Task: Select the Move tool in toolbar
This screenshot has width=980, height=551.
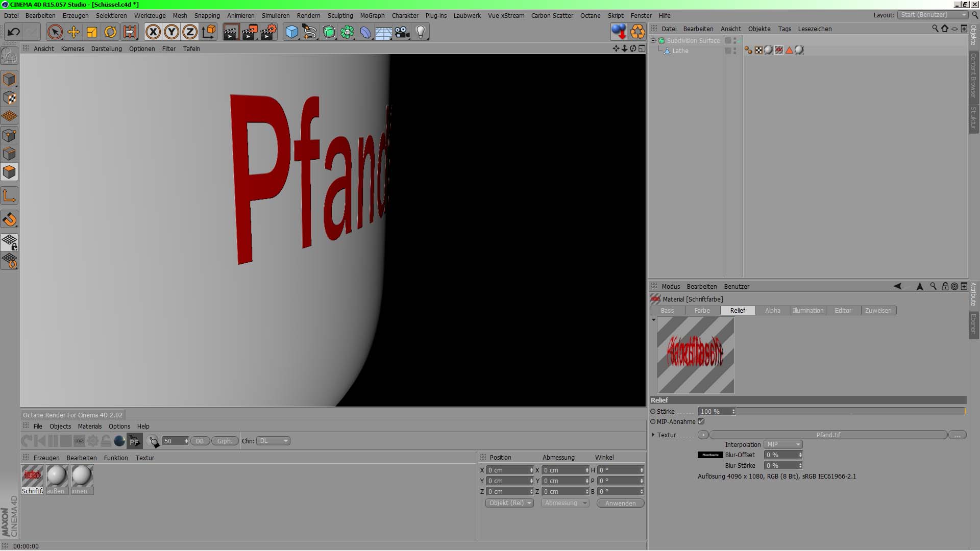Action: 73,32
